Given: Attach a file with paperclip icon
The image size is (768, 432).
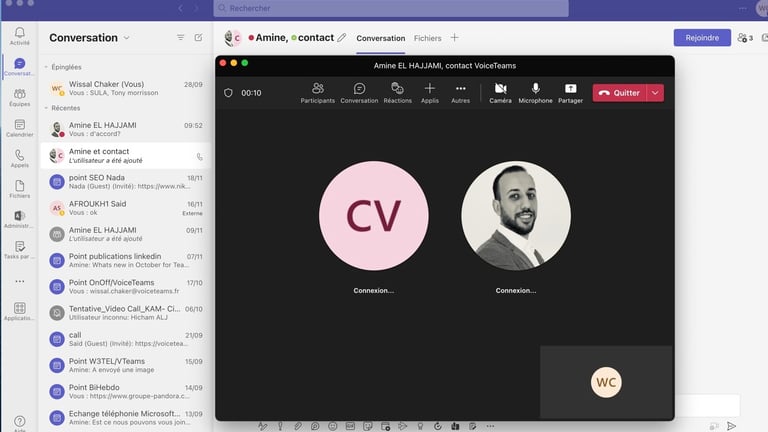Looking at the screenshot, I should 298,426.
